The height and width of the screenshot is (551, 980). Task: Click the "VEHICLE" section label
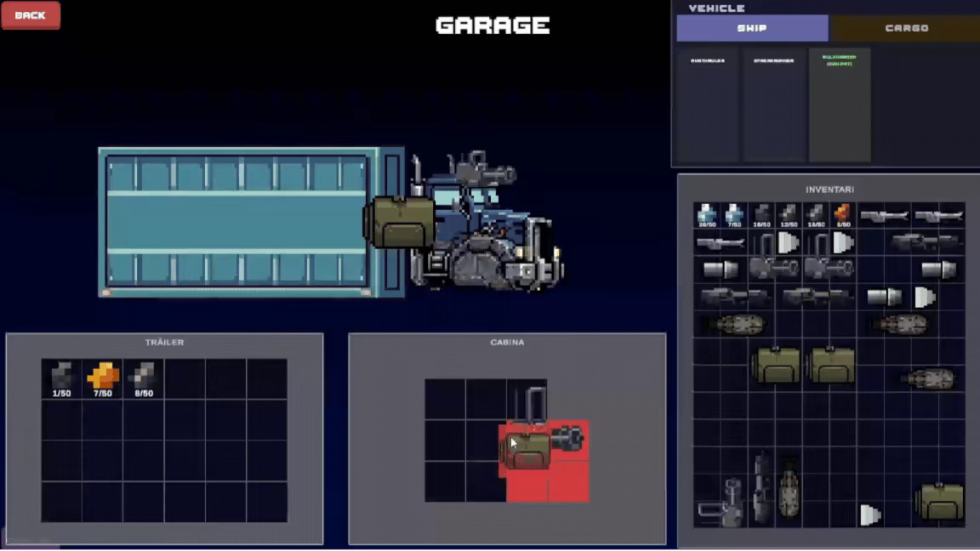716,9
